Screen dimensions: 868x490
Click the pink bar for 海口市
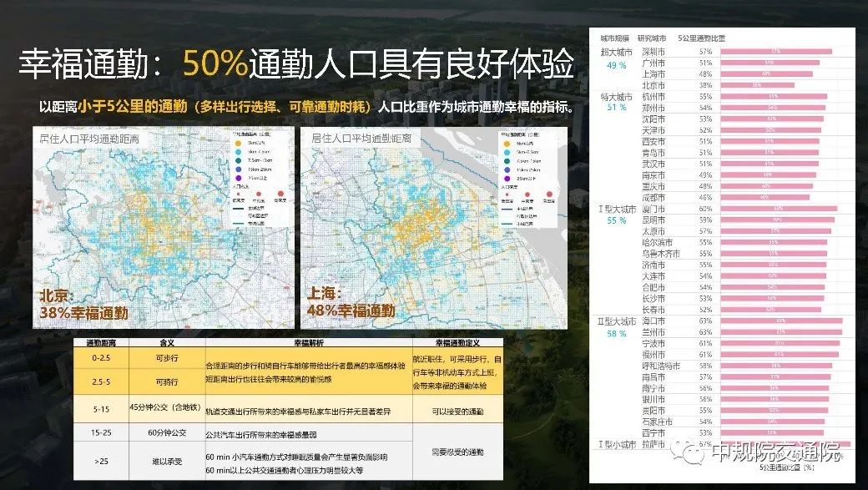point(782,321)
